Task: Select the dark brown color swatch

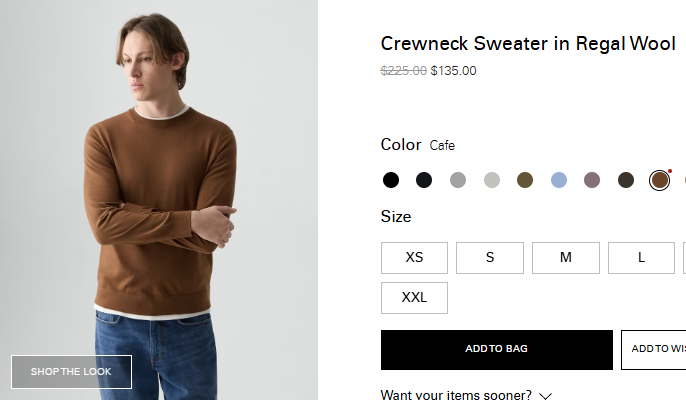Action: tap(626, 180)
